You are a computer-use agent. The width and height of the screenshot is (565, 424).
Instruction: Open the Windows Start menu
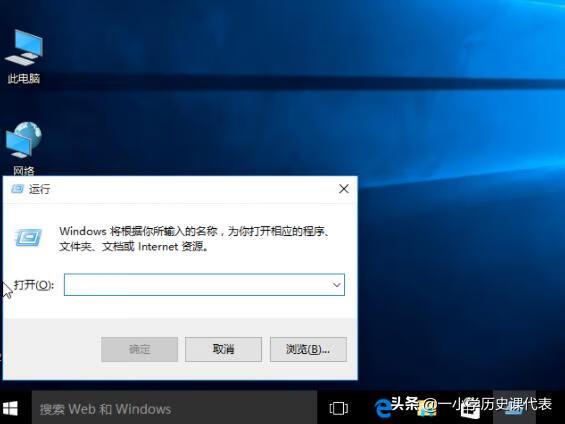coord(10,409)
